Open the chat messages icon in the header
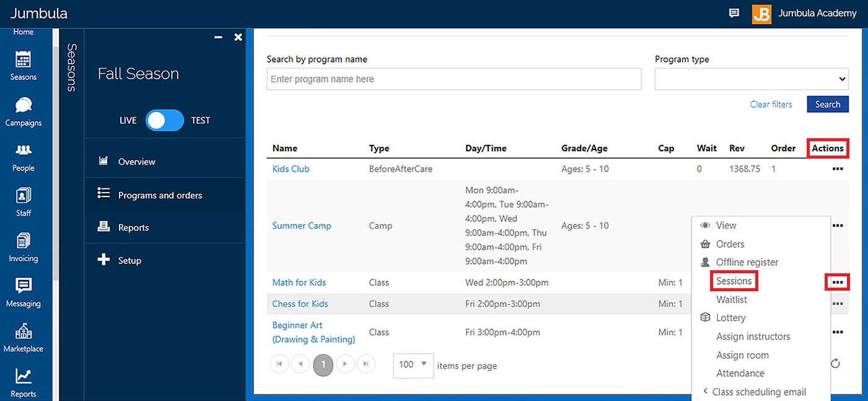This screenshot has width=868, height=401. 734,13
